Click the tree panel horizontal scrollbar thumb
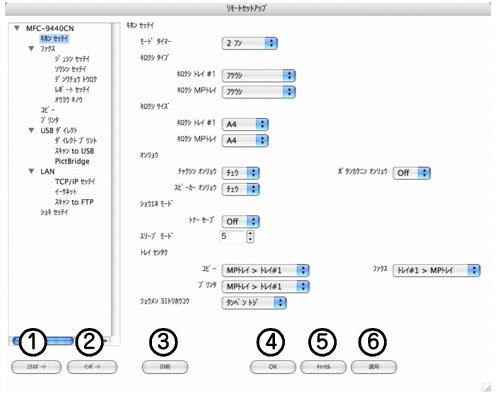The height and width of the screenshot is (393, 496). 43,341
